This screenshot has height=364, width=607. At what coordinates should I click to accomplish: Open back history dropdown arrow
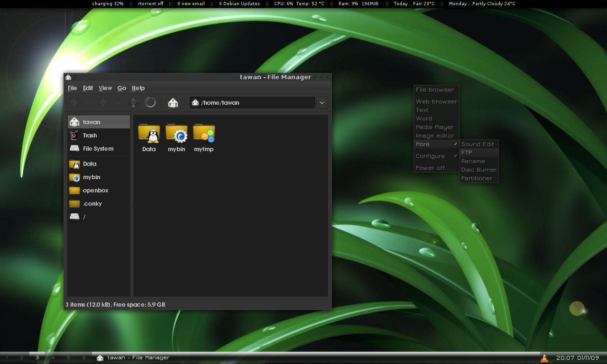[x=88, y=102]
